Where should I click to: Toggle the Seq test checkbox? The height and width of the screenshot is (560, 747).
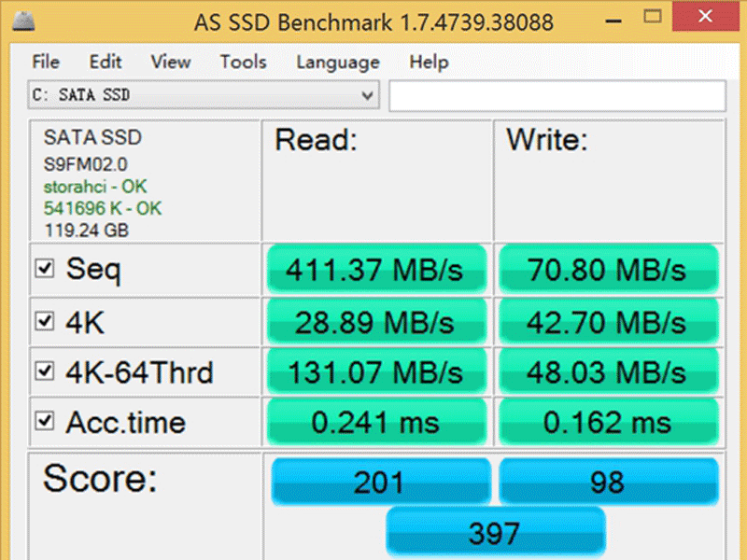click(x=44, y=268)
